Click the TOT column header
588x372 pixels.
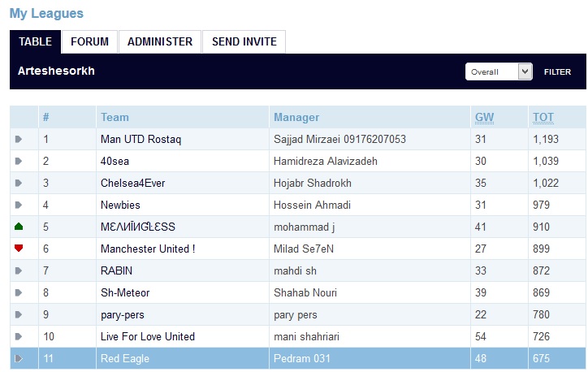coord(543,118)
